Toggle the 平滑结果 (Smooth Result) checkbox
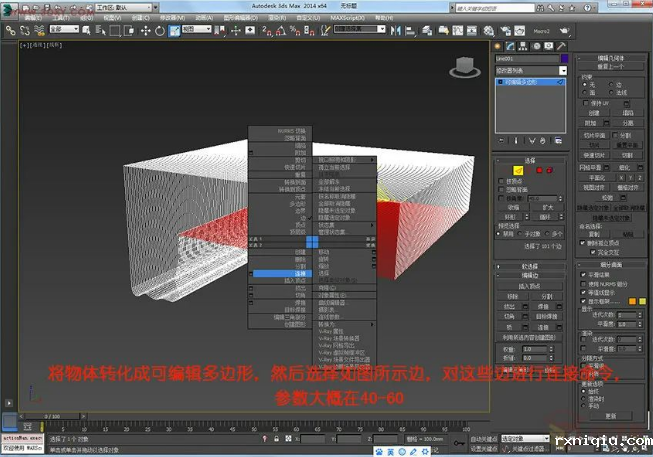 583,275
